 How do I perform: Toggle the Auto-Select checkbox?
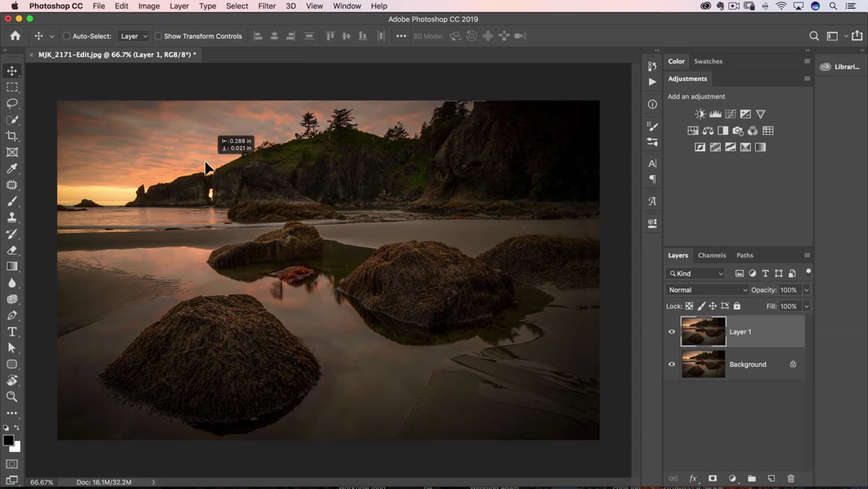pos(67,36)
